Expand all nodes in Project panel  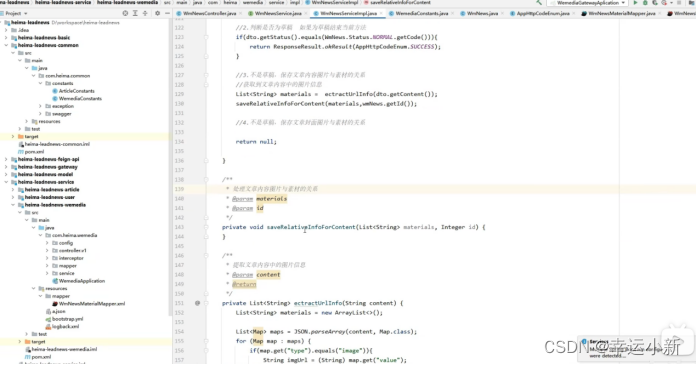(135, 13)
